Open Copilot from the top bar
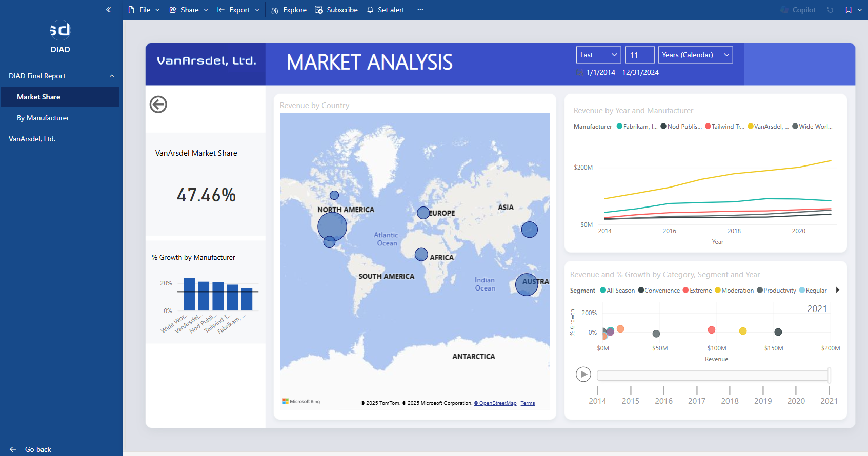The height and width of the screenshot is (456, 868). click(x=798, y=10)
